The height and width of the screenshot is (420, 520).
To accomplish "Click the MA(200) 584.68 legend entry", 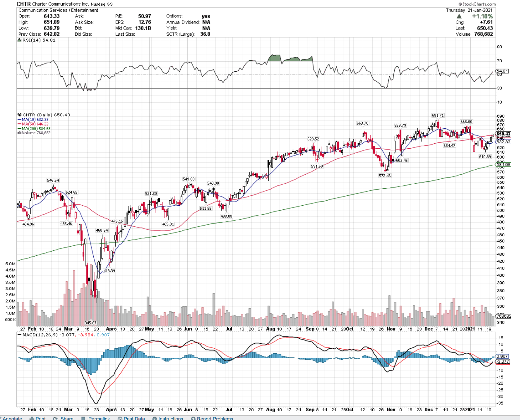I will tap(34, 128).
